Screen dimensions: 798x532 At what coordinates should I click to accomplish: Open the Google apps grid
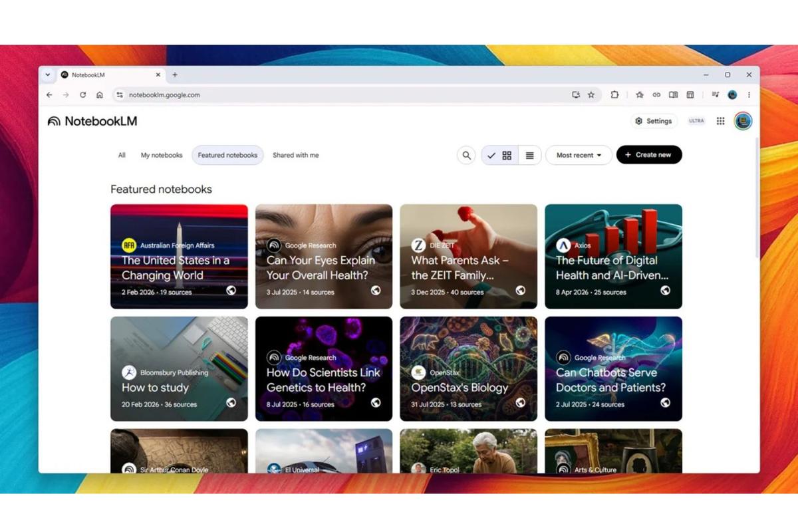[x=720, y=121]
